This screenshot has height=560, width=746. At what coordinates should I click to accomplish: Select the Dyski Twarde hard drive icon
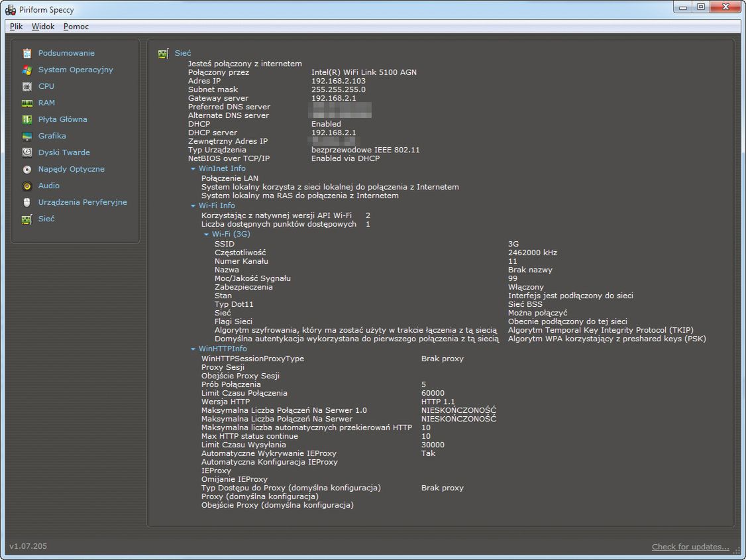coord(27,152)
